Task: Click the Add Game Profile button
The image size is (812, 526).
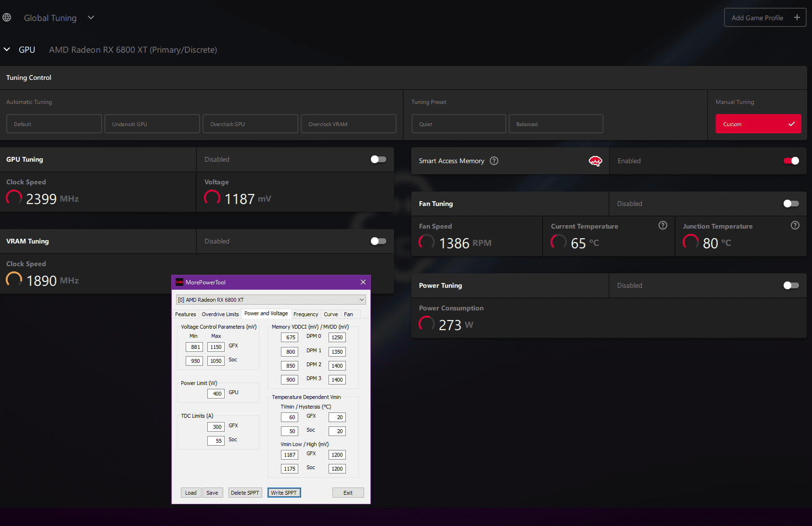Action: pos(765,18)
